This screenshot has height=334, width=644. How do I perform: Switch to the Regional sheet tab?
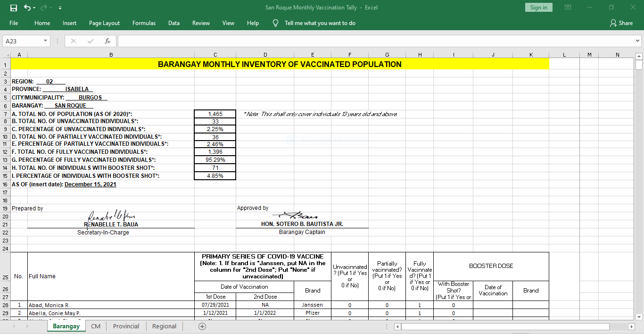coord(164,326)
